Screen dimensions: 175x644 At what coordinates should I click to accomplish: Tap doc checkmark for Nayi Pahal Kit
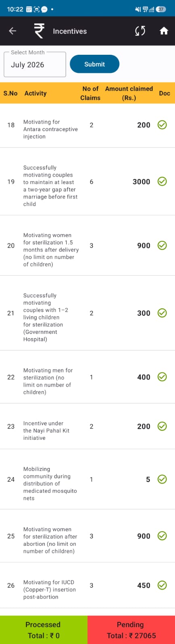[x=162, y=426]
